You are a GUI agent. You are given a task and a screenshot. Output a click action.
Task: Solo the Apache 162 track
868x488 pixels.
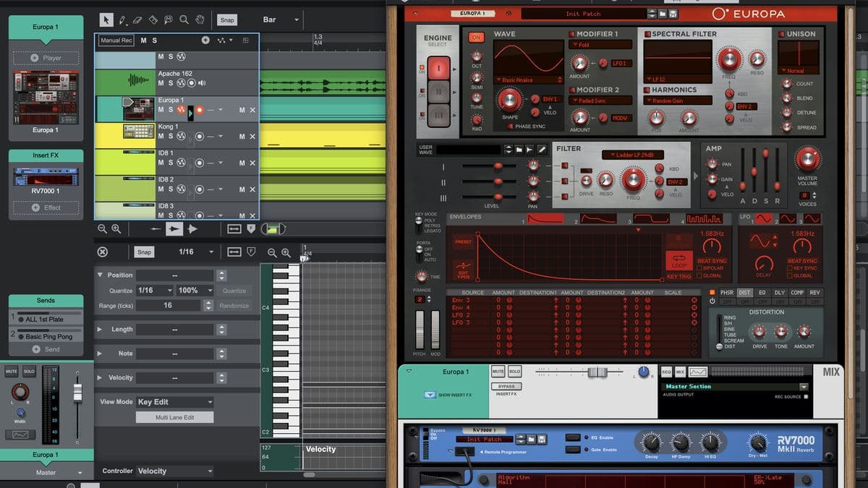[x=171, y=83]
